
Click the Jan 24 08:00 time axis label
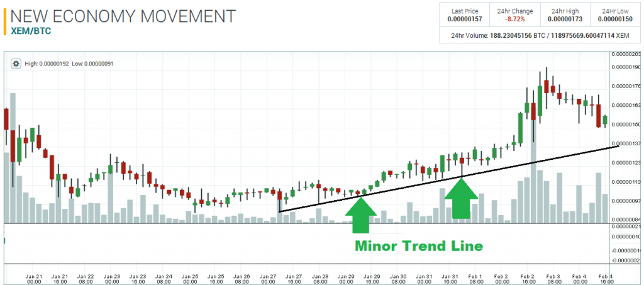164,279
